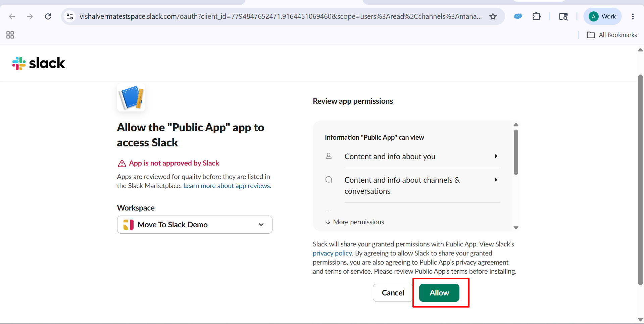
Task: Click the "Review app permissions" heading
Action: click(353, 101)
